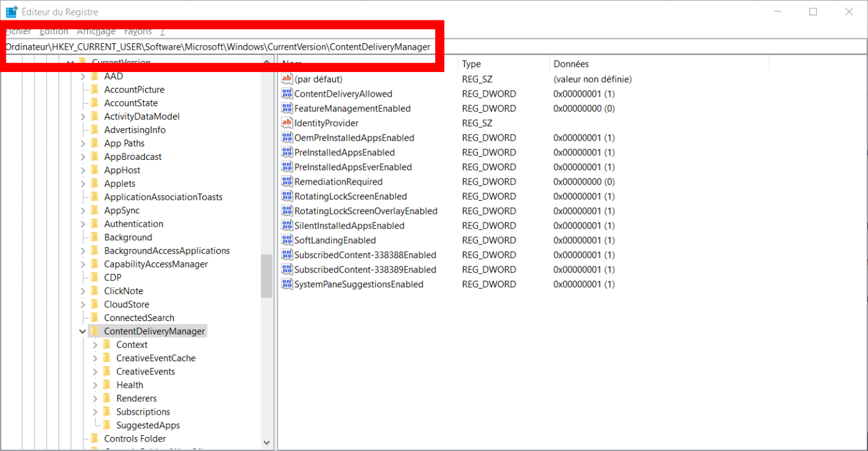Click the CloudStore folder icon
Viewport: 868px width, 451px height.
click(x=95, y=304)
